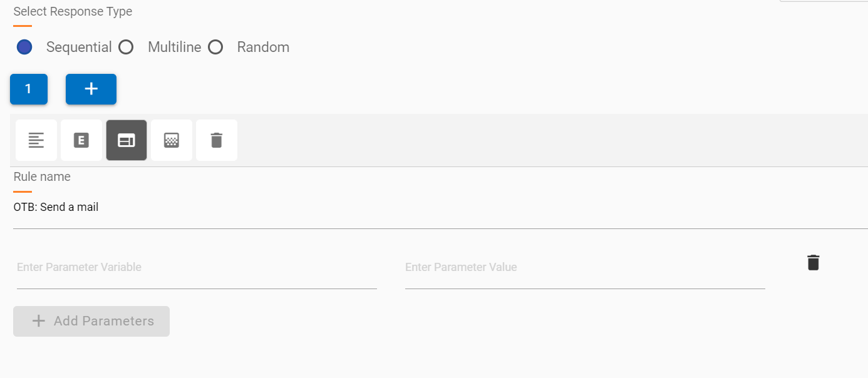
Task: Click the Add Parameters button
Action: coord(91,321)
